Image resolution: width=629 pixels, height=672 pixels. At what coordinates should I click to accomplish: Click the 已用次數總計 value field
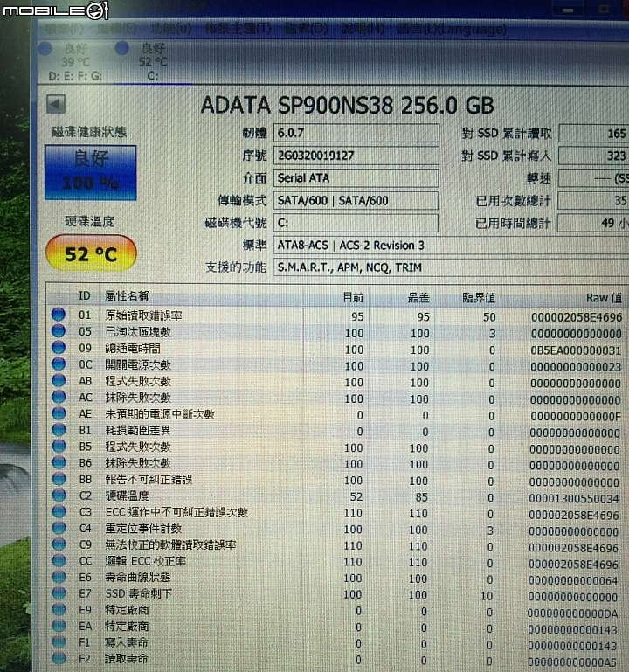(593, 201)
